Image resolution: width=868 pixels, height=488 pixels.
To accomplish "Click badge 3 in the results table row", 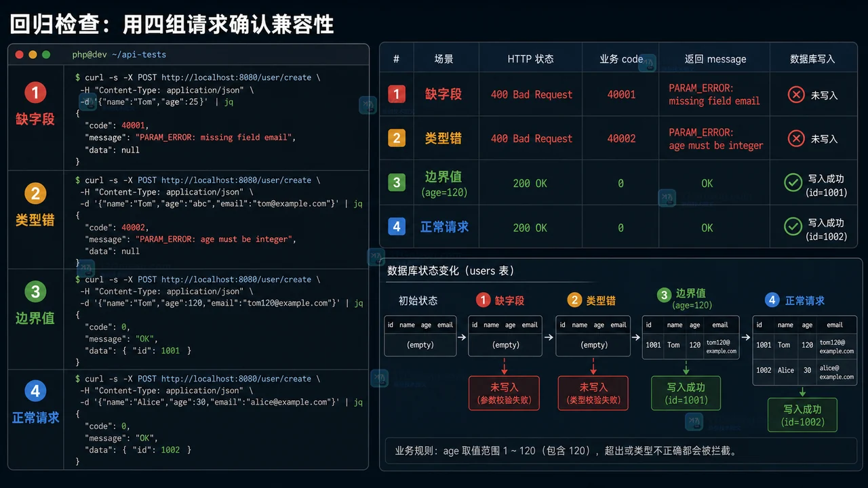I will [x=397, y=183].
